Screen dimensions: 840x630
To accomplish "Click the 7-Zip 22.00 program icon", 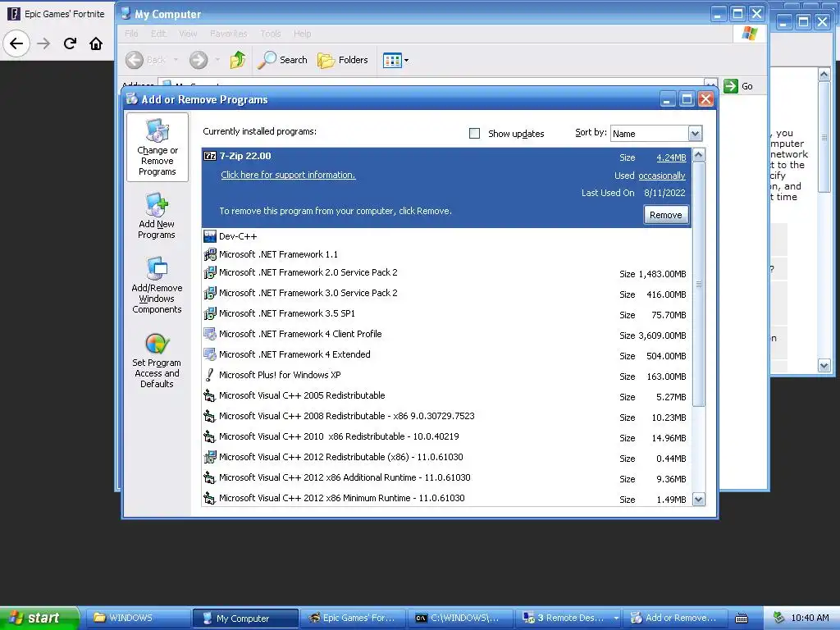I will [x=210, y=157].
